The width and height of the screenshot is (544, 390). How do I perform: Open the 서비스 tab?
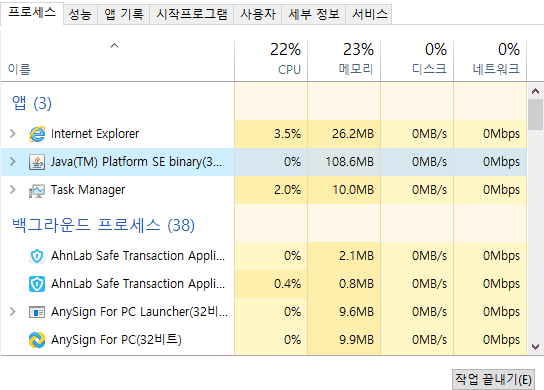(x=370, y=15)
